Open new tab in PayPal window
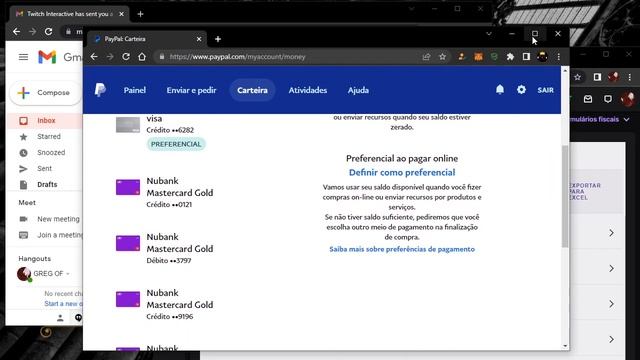 pyautogui.click(x=218, y=39)
